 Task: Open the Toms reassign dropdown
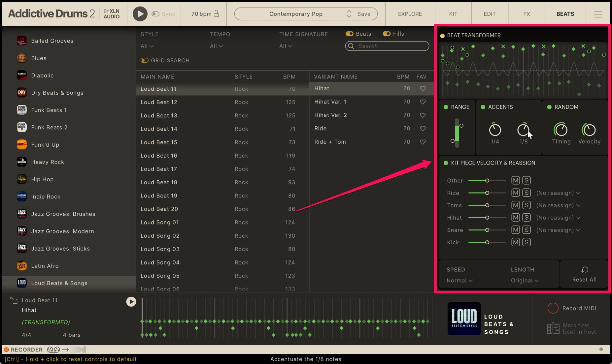[558, 205]
